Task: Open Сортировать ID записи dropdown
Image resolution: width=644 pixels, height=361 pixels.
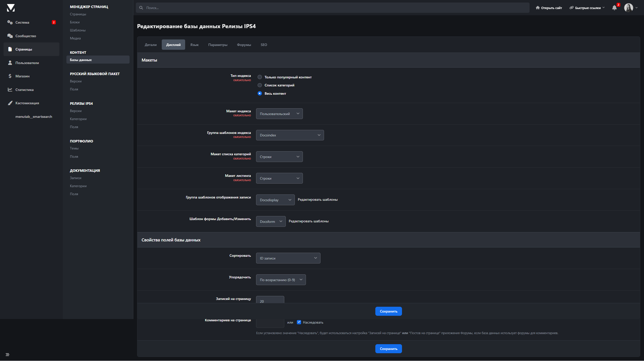Action: [x=288, y=258]
